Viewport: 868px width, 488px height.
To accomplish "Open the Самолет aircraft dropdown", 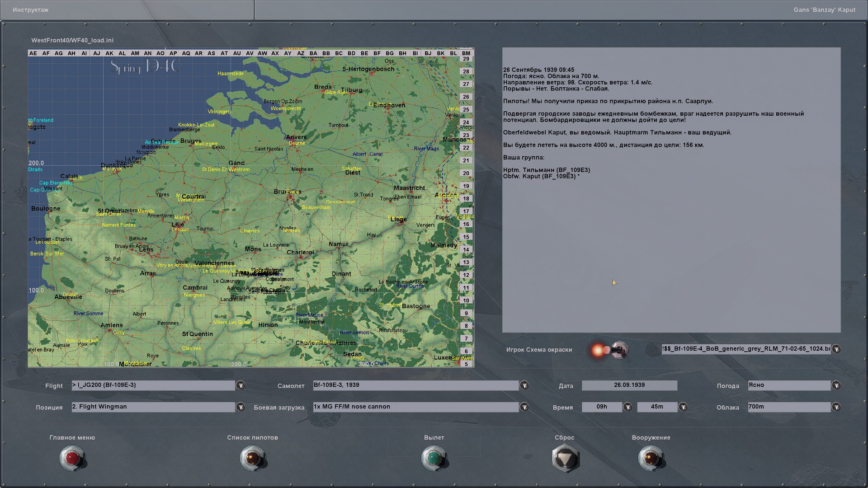I will [x=524, y=385].
